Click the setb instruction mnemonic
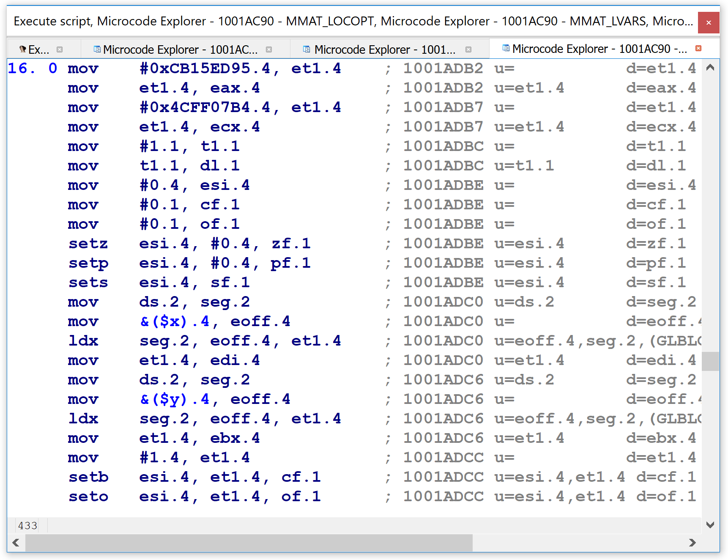Screen dimensions: 728x560 click(88, 477)
